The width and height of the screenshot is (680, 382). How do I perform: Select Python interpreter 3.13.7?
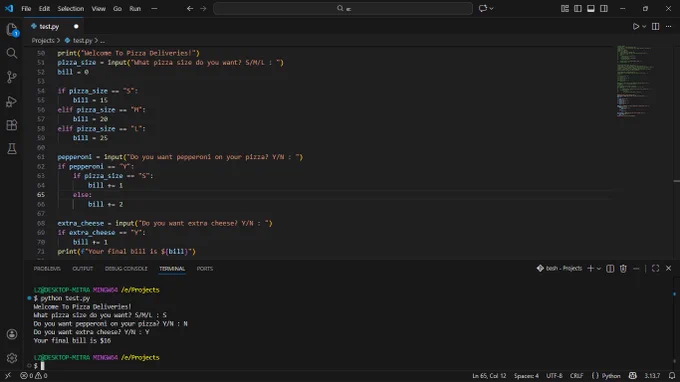(652, 375)
